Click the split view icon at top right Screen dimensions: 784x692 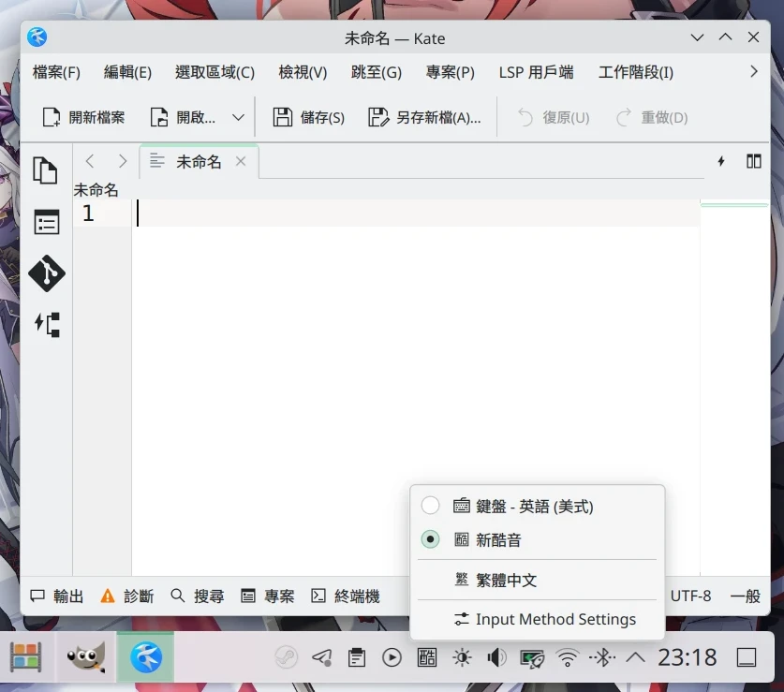click(755, 161)
